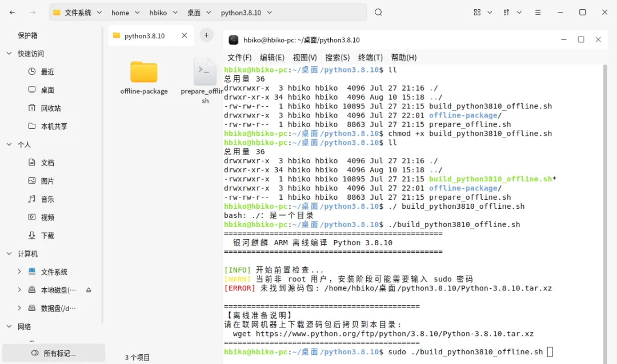
Task: Open the file manager search
Action: click(378, 12)
